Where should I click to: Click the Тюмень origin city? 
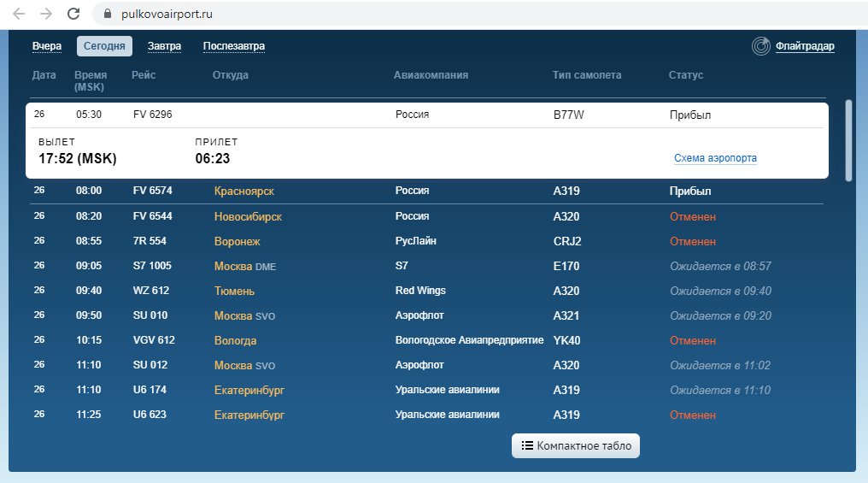234,291
